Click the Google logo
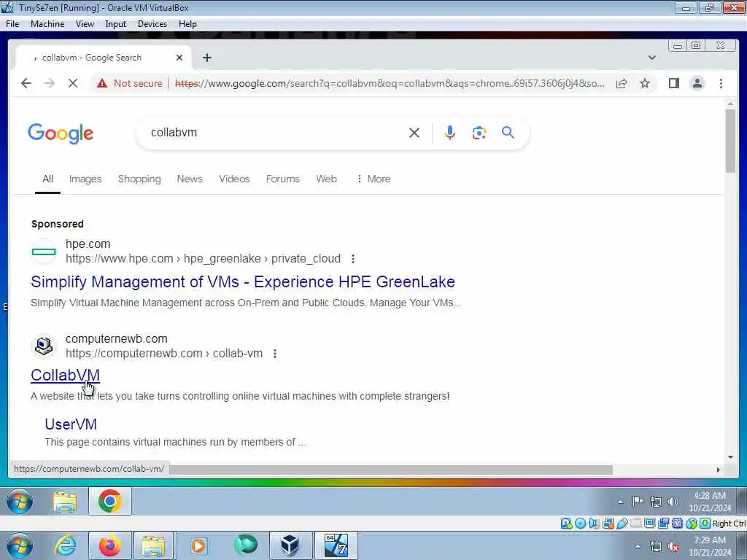Screen dimensions: 747x560 point(61,134)
